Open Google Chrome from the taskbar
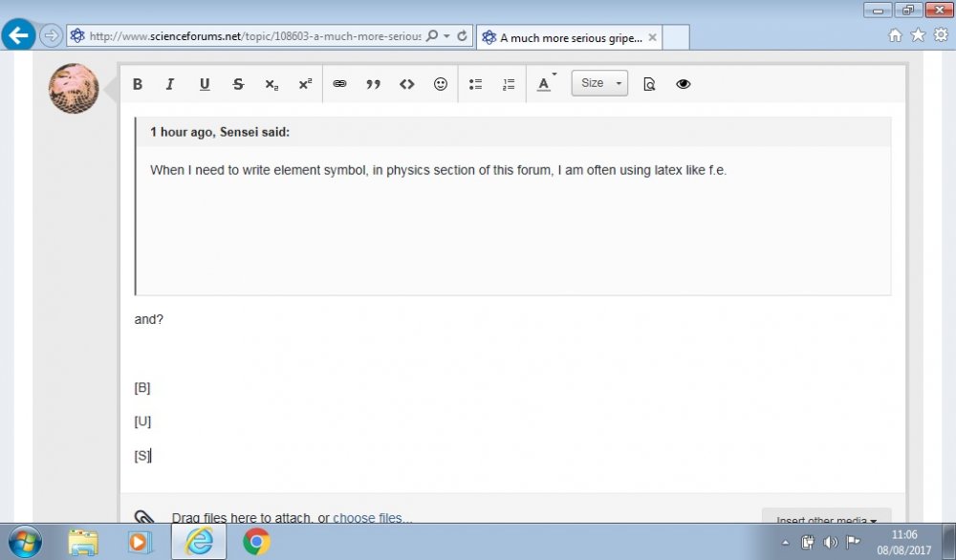Viewport: 956px width, 560px height. point(256,542)
